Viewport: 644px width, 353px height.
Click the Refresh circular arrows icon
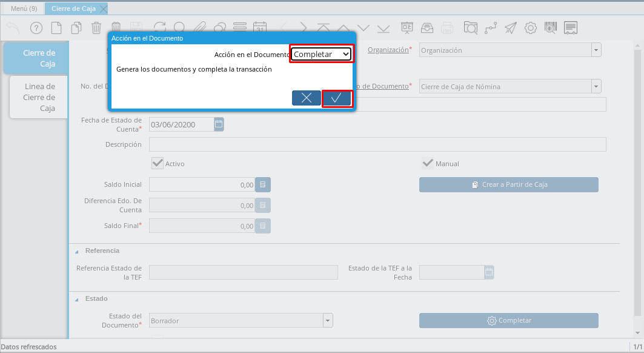(x=159, y=28)
